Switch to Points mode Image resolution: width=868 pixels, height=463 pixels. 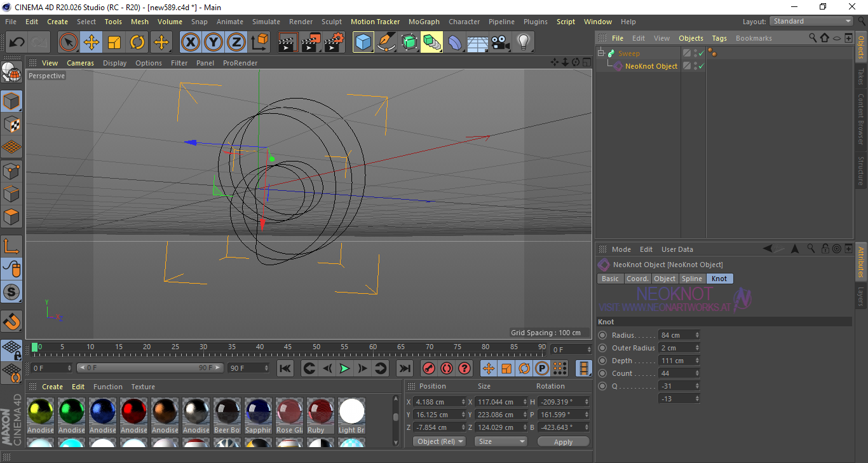click(11, 170)
